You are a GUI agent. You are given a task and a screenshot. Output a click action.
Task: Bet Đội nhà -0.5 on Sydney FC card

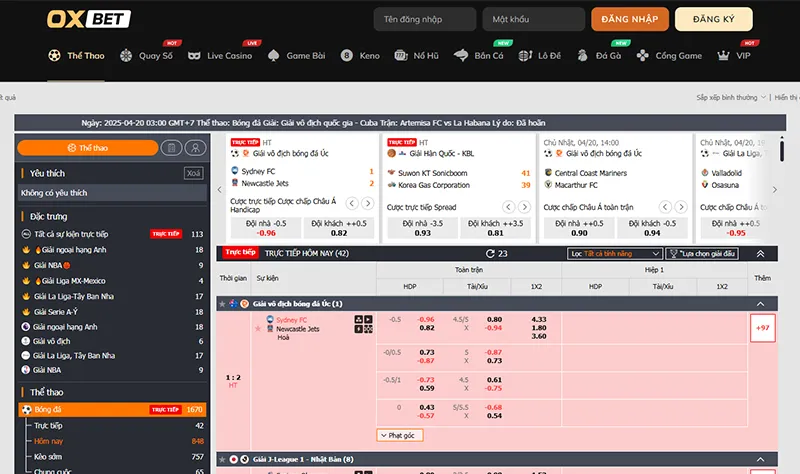click(266, 228)
